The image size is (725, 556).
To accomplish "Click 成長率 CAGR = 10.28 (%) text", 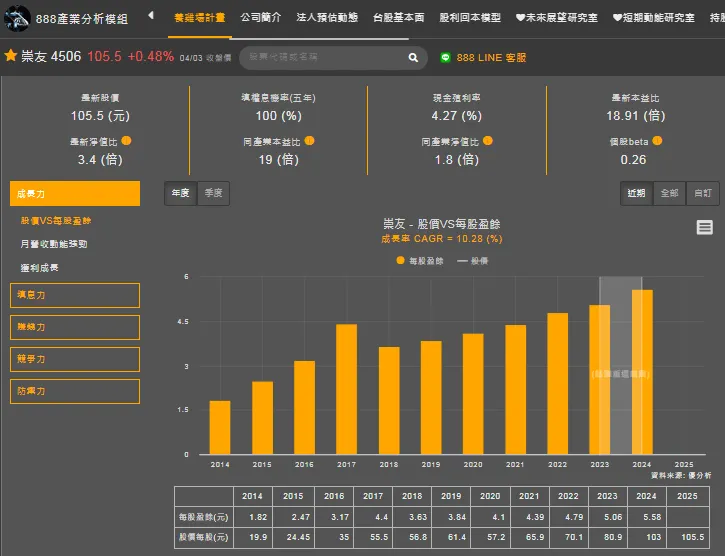I will pyautogui.click(x=442, y=239).
